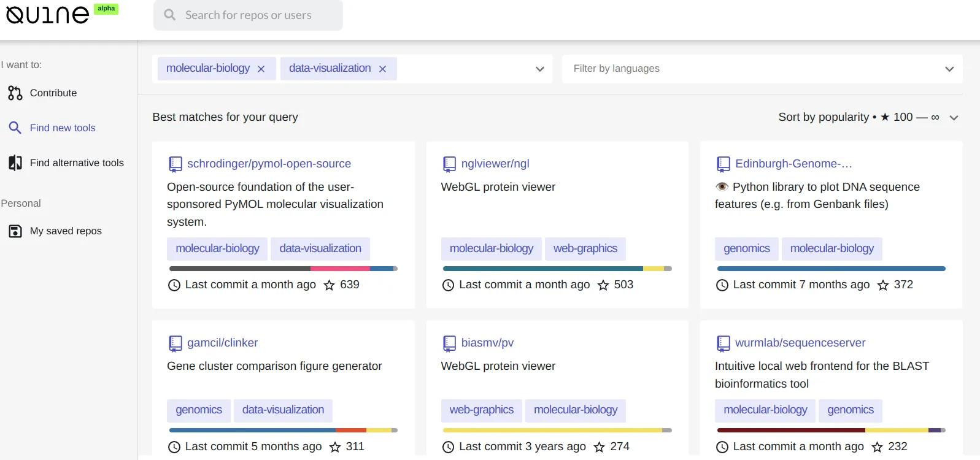Click repo icon beside gamcil/clinker
The height and width of the screenshot is (460, 980).
176,343
